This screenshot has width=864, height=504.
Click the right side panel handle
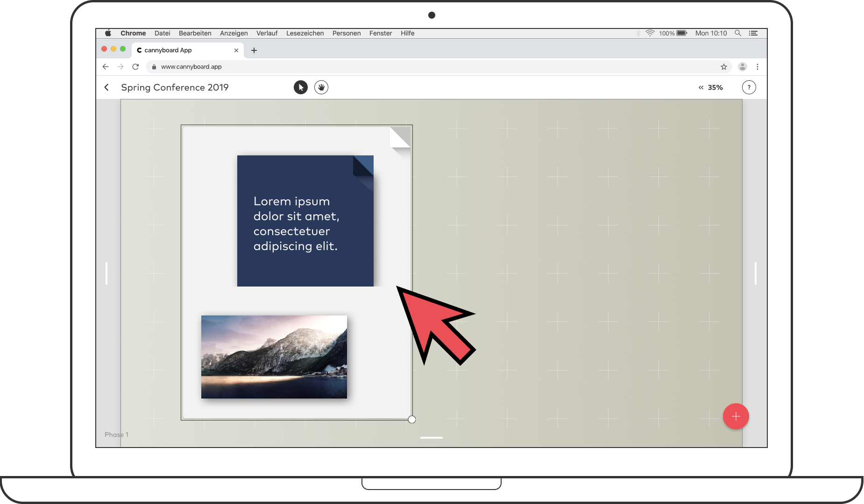pyautogui.click(x=756, y=273)
